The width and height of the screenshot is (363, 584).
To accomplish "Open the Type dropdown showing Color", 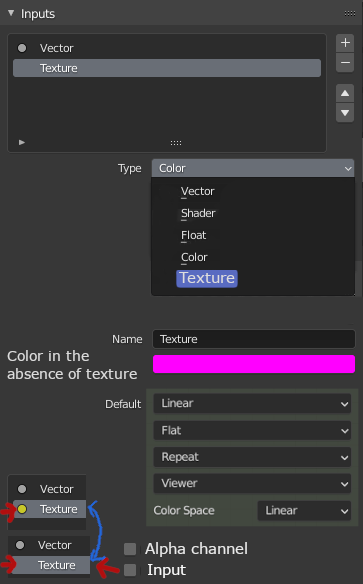I will 253,168.
